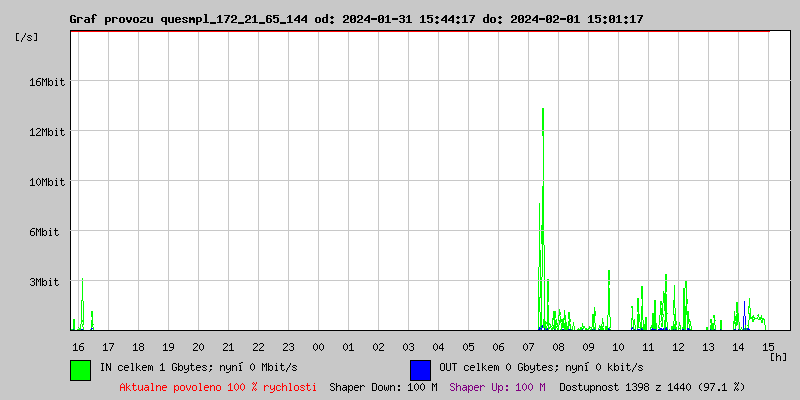Click the 'Dostupnost 1398 z 1440' text
The height and width of the screenshot is (400, 800).
(652, 386)
